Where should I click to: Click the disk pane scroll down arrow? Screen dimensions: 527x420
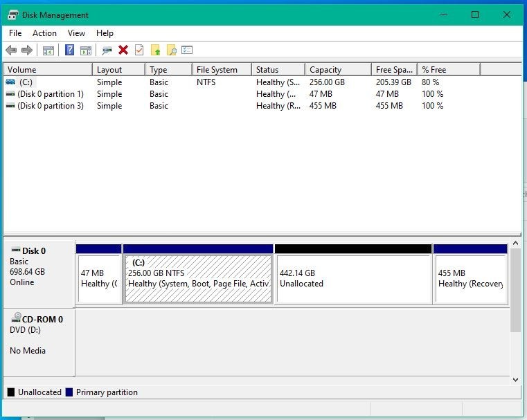(x=515, y=380)
